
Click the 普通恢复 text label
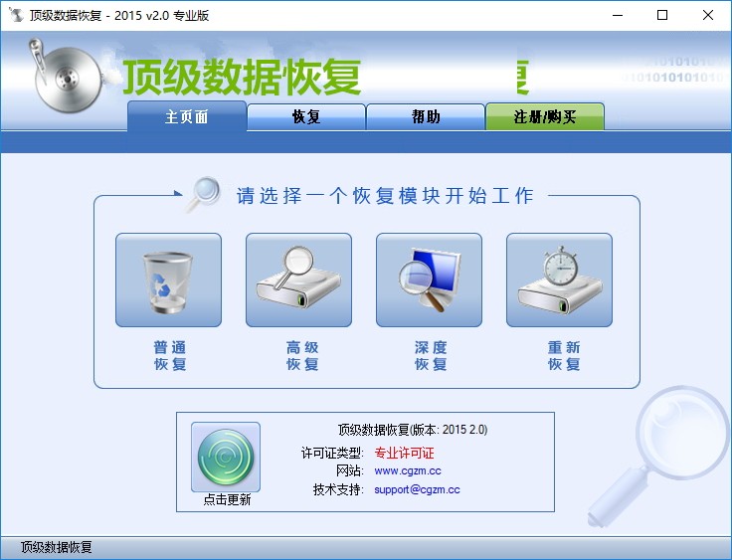point(170,355)
